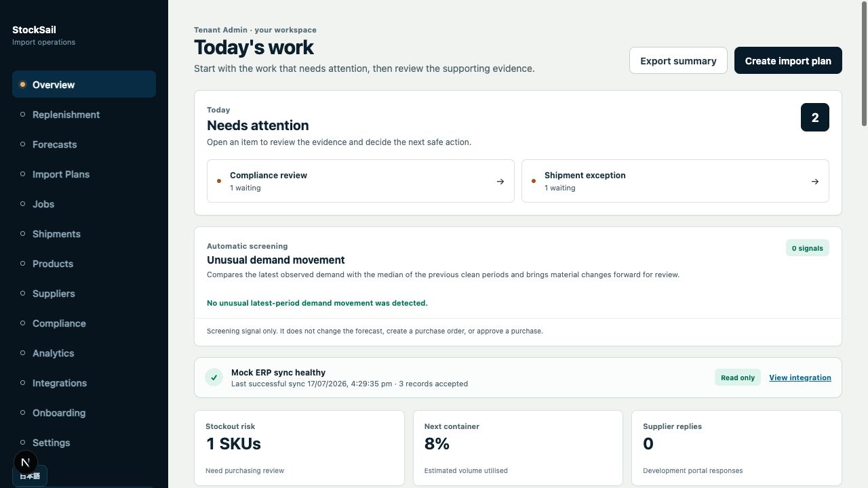Open Compliance in the sidebar
Image resolution: width=868 pixels, height=488 pixels.
pyautogui.click(x=84, y=323)
